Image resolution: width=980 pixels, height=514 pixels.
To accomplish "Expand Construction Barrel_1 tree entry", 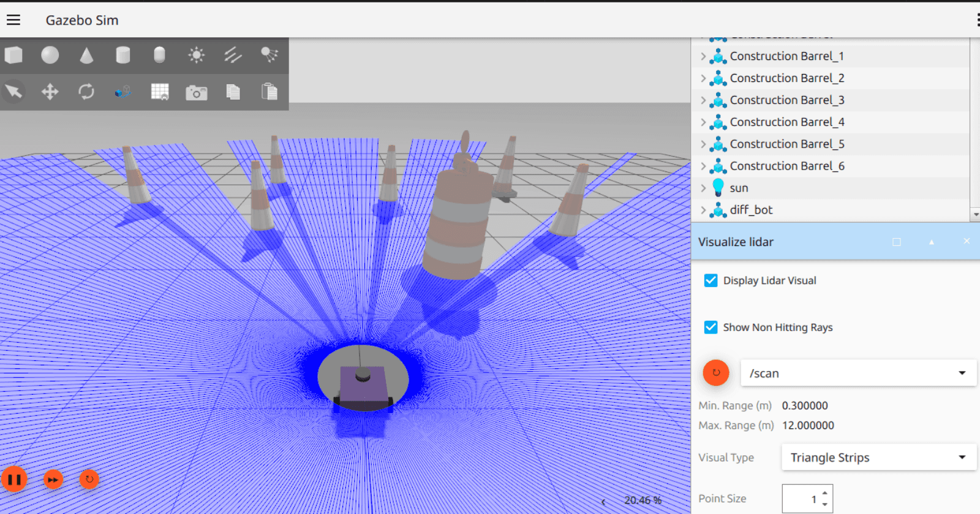I will point(703,56).
